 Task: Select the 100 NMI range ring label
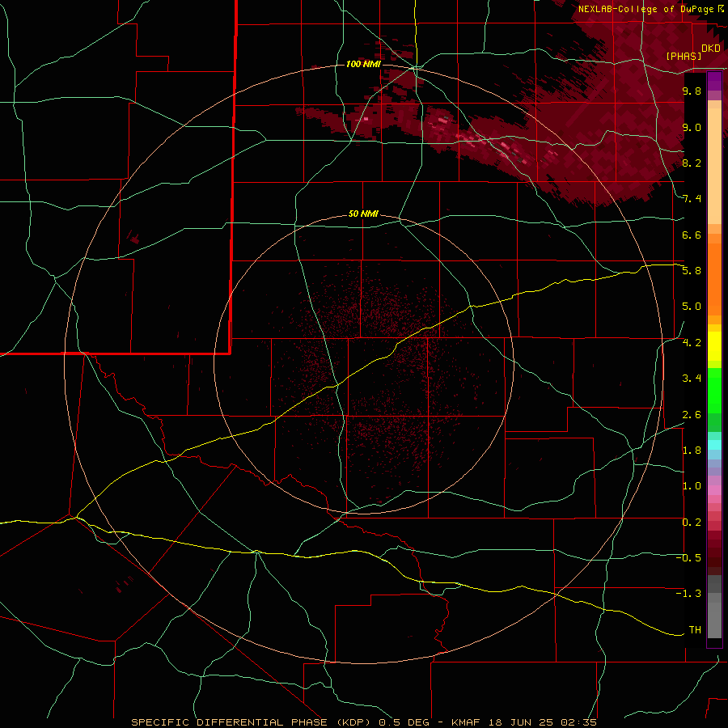[363, 64]
